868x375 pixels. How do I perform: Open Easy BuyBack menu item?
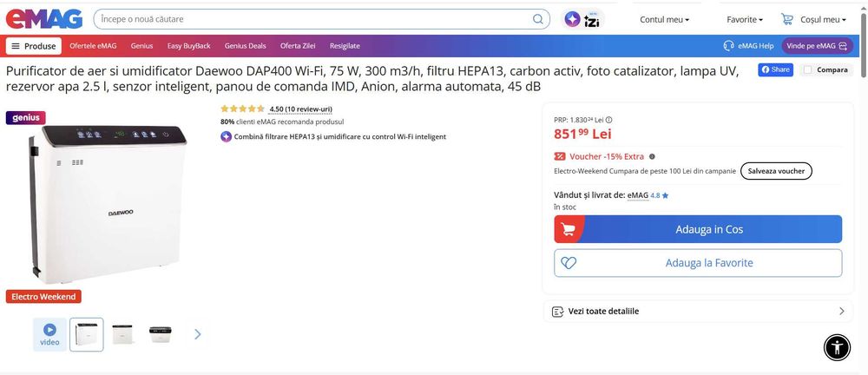pos(188,46)
